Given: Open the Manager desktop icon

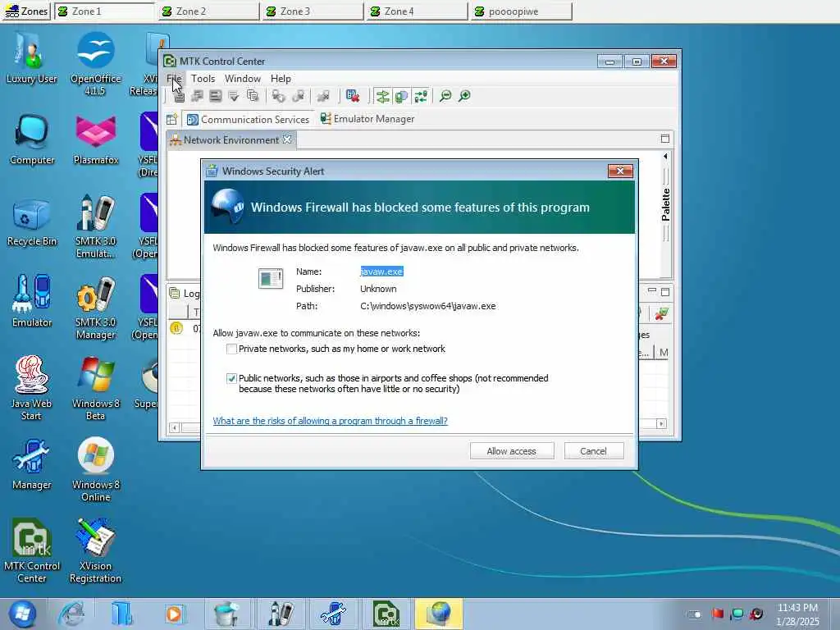Looking at the screenshot, I should [32, 465].
